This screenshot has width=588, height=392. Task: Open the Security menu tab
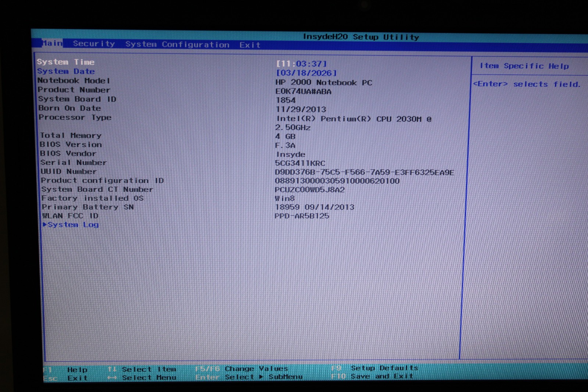(x=94, y=44)
